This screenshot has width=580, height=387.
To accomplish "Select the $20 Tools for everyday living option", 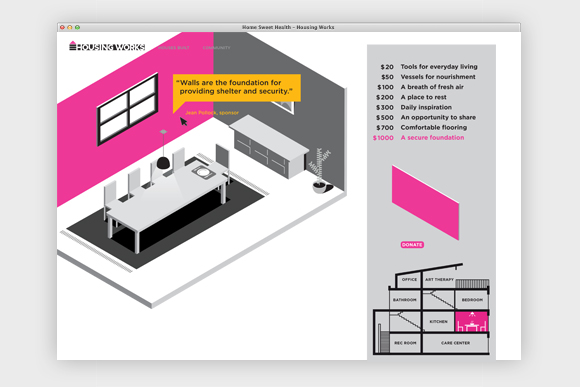I will 429,67.
